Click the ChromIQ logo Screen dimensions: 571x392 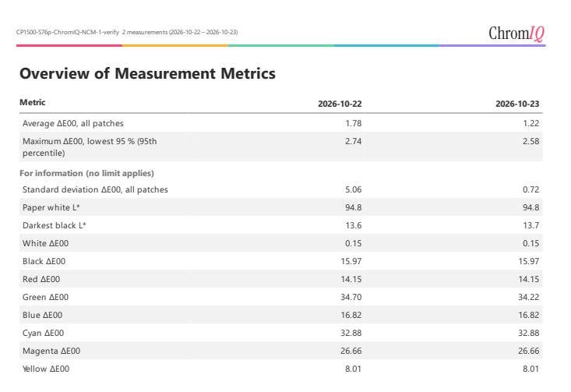[516, 34]
